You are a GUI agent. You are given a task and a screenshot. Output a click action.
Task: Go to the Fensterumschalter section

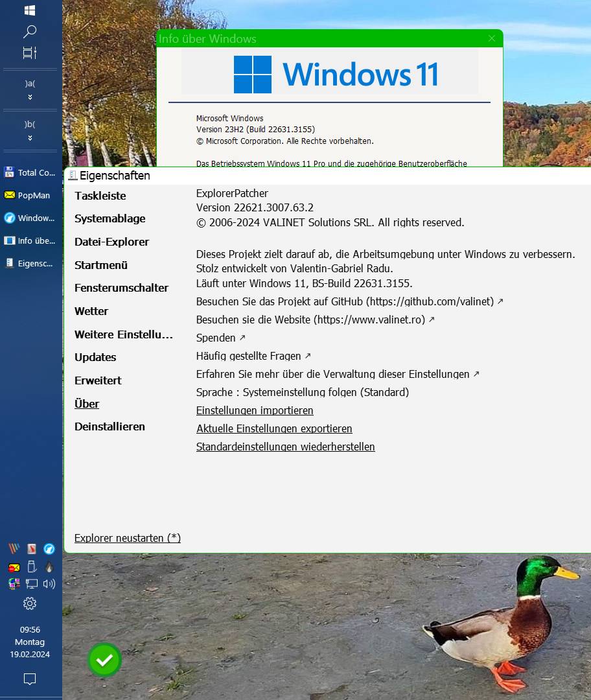(121, 288)
